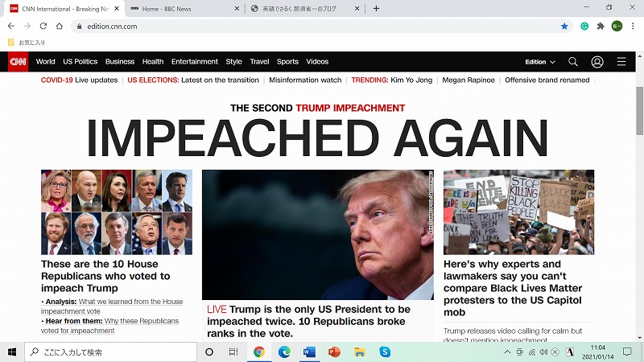Click the bookmark star in address bar
Viewport: 644px width, 362px height.
564,27
